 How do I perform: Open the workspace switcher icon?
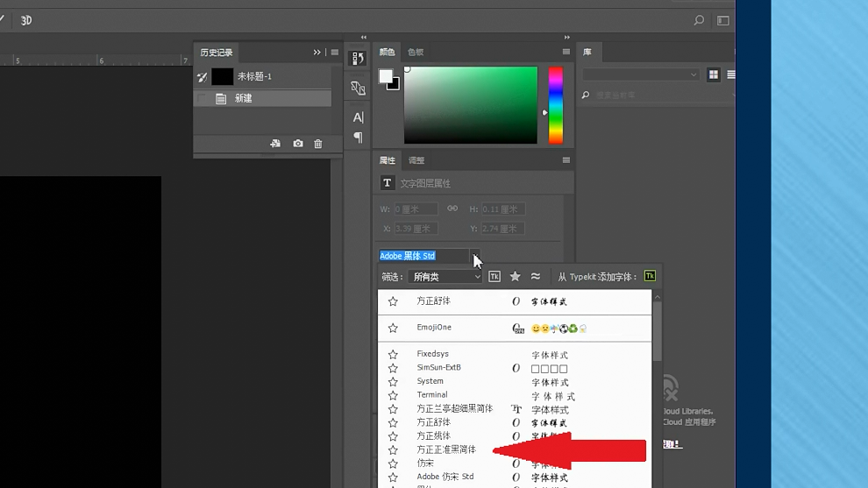723,20
